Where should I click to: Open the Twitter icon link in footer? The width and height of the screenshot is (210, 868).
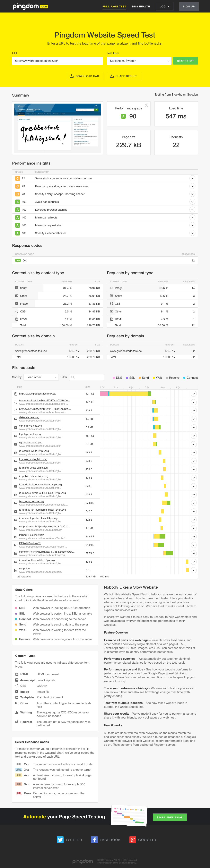click(60, 839)
